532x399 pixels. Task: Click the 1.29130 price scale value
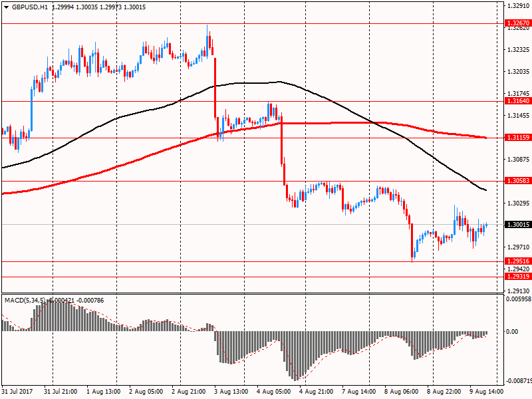(x=518, y=291)
